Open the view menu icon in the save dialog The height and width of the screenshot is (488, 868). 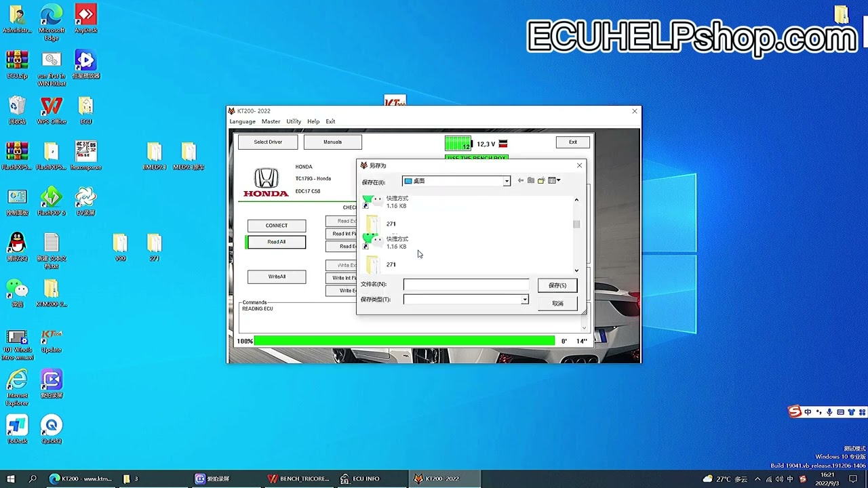tap(554, 181)
